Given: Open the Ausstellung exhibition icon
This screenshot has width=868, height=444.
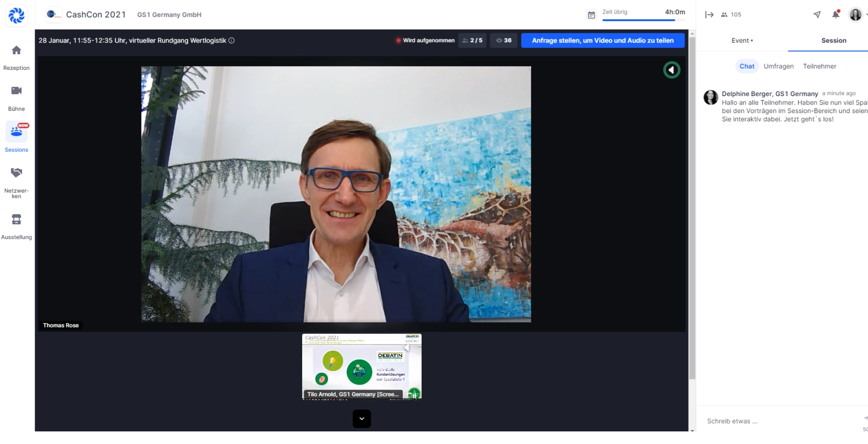Looking at the screenshot, I should (16, 219).
